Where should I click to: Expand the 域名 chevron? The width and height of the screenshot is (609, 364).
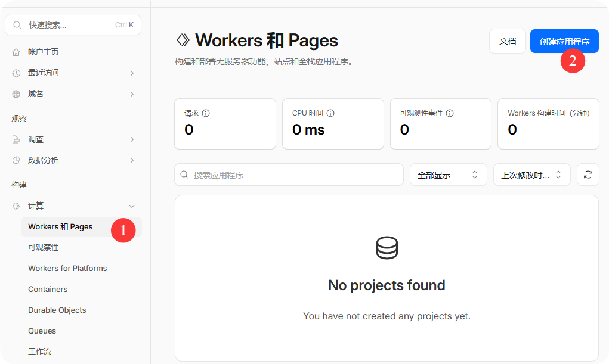coord(132,94)
